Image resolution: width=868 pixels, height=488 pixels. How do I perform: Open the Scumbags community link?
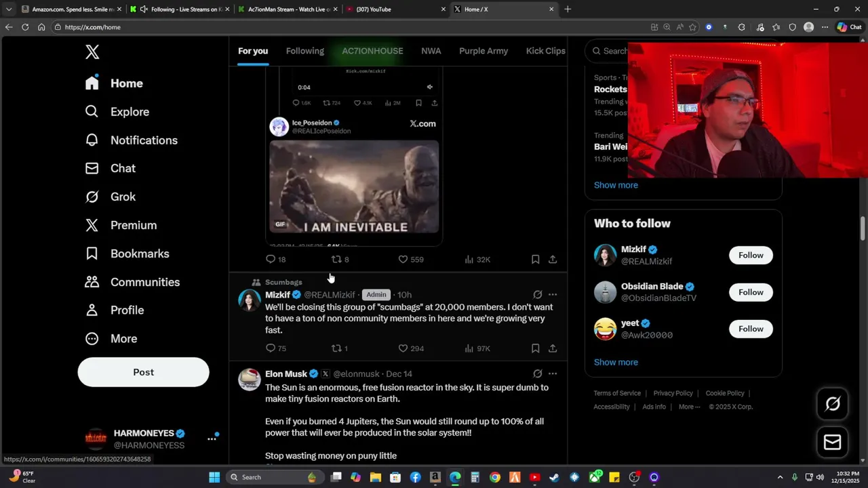283,282
